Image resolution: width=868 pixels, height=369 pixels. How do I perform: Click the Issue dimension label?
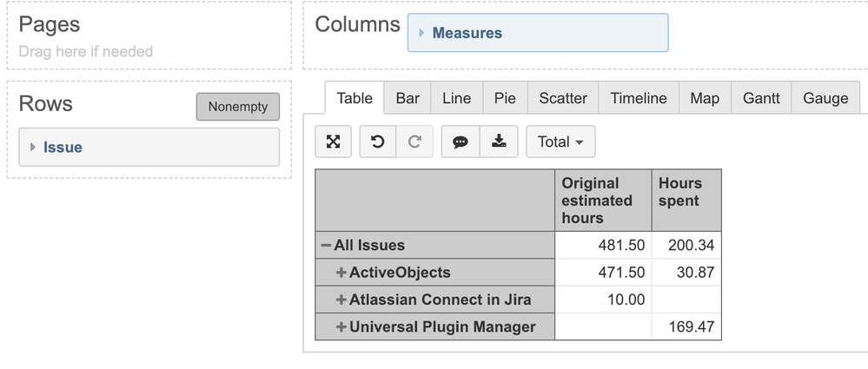(x=63, y=147)
